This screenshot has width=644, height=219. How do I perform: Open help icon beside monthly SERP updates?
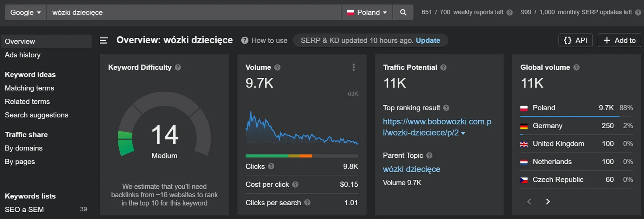[638, 13]
